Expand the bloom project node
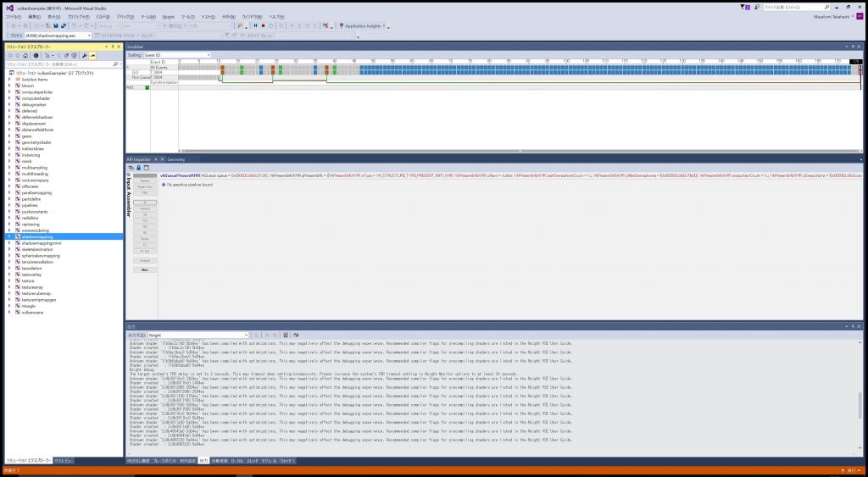868x477 pixels. pyautogui.click(x=9, y=86)
